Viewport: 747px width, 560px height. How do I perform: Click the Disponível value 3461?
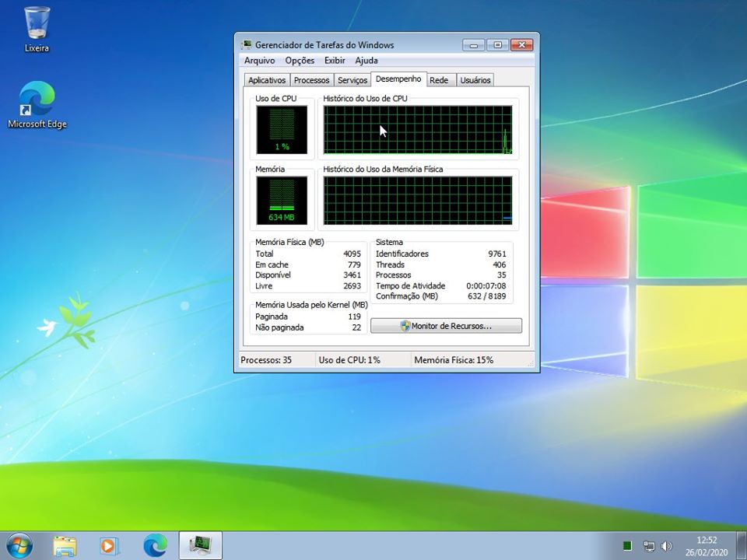coord(352,275)
